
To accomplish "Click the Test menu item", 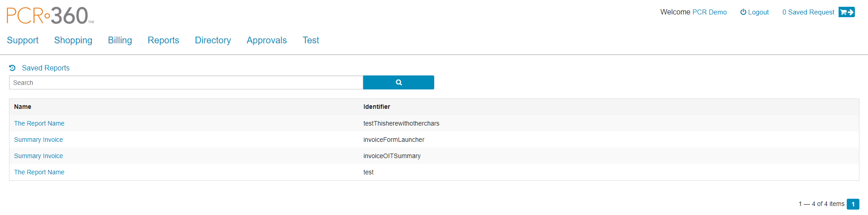I will (311, 40).
